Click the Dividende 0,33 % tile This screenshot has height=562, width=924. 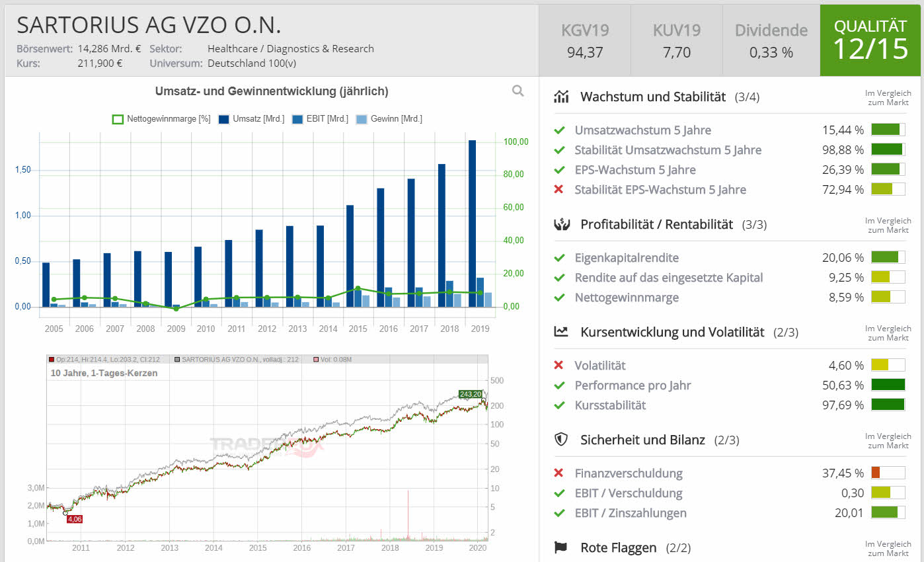point(771,40)
